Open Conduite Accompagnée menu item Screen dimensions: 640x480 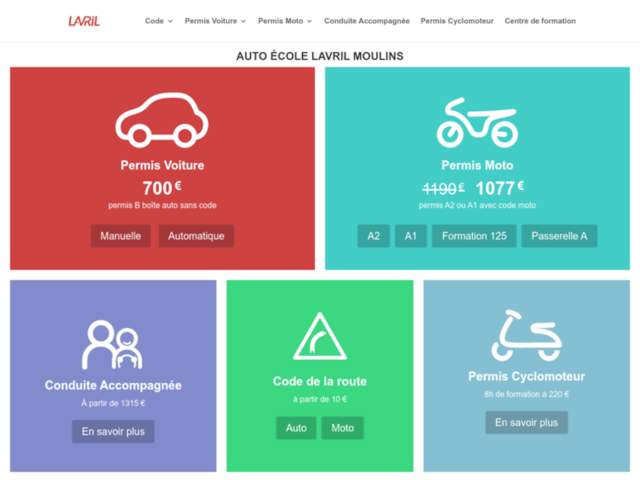point(366,21)
